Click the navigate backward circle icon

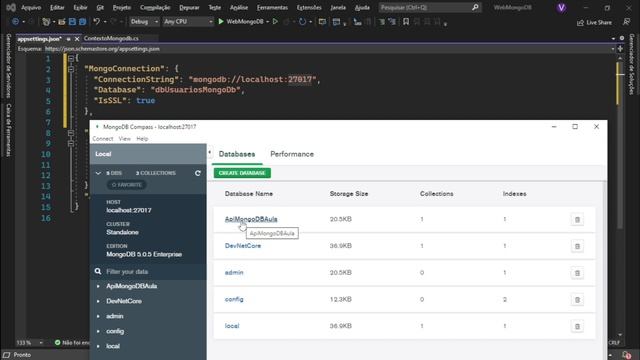(16, 22)
